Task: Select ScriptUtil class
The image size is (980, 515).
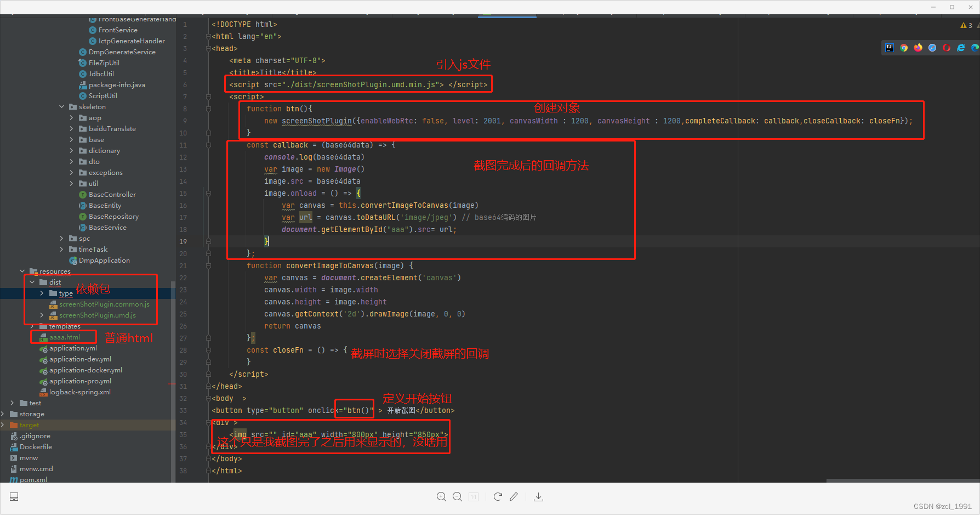Action: 103,96
